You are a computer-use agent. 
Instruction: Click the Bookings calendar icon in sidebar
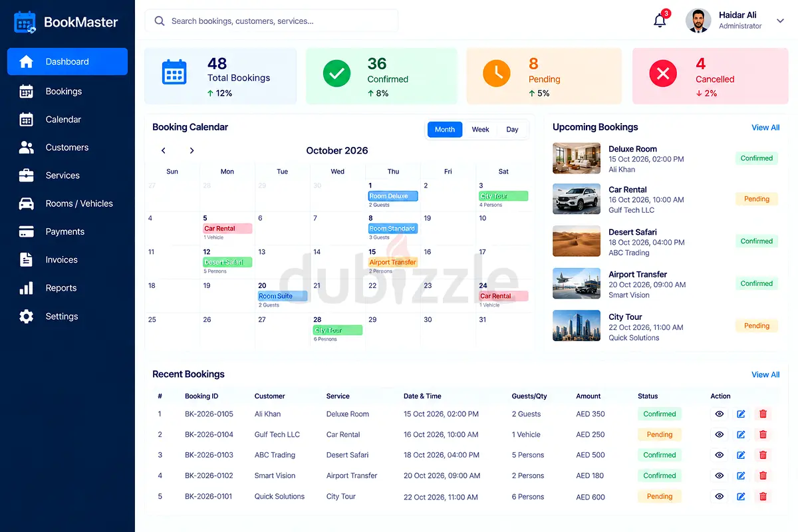pos(27,91)
